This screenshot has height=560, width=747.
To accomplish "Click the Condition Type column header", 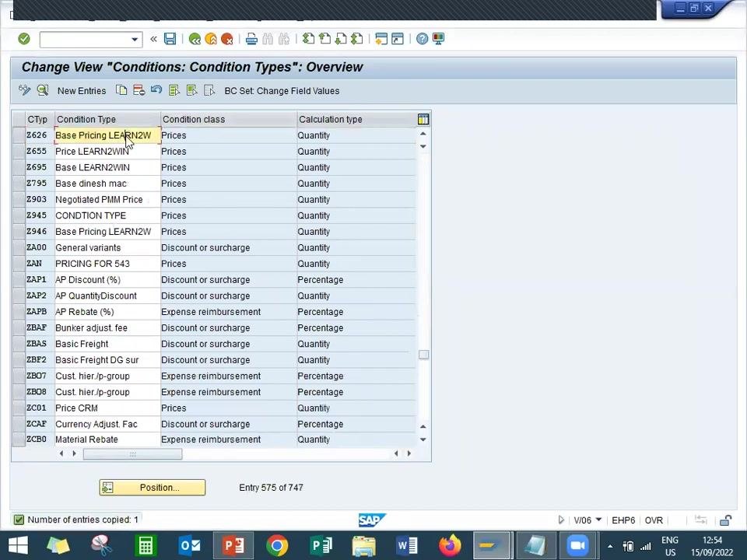I will click(107, 119).
